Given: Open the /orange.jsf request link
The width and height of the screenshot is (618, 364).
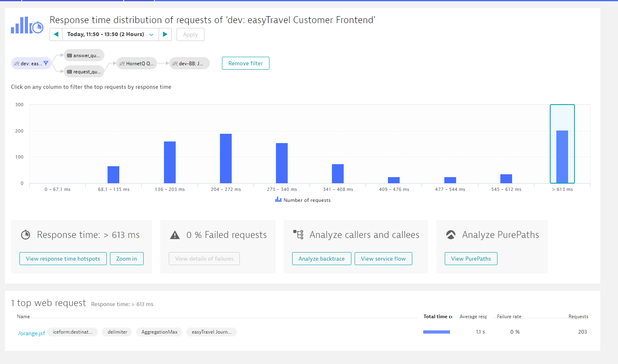Looking at the screenshot, I should tap(32, 333).
